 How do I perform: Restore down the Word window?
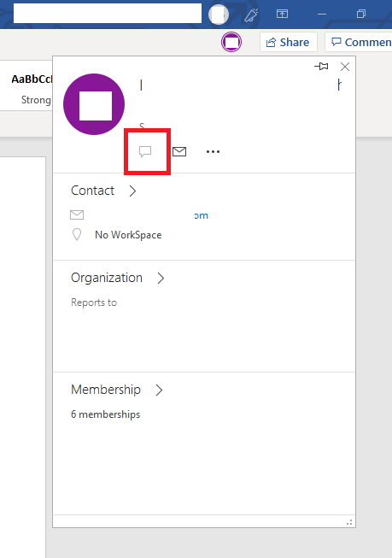click(361, 14)
